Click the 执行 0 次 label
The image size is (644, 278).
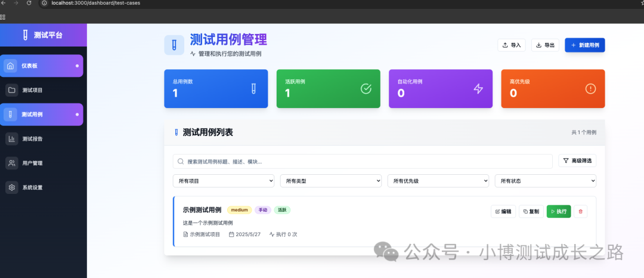[x=283, y=234]
